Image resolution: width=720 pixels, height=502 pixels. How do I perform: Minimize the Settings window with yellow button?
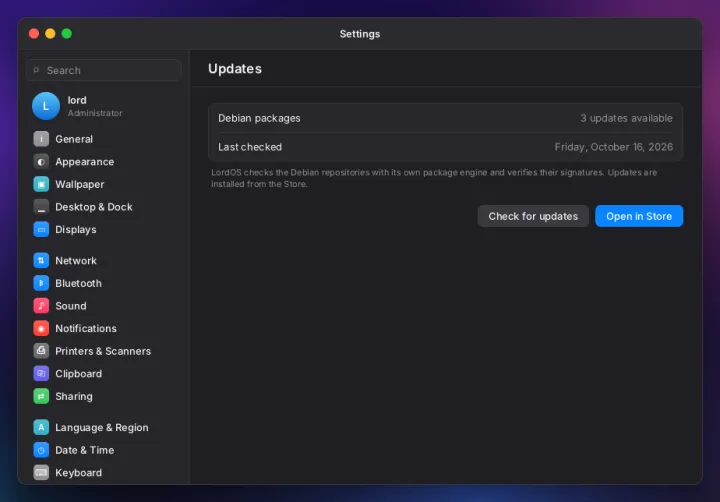click(50, 34)
